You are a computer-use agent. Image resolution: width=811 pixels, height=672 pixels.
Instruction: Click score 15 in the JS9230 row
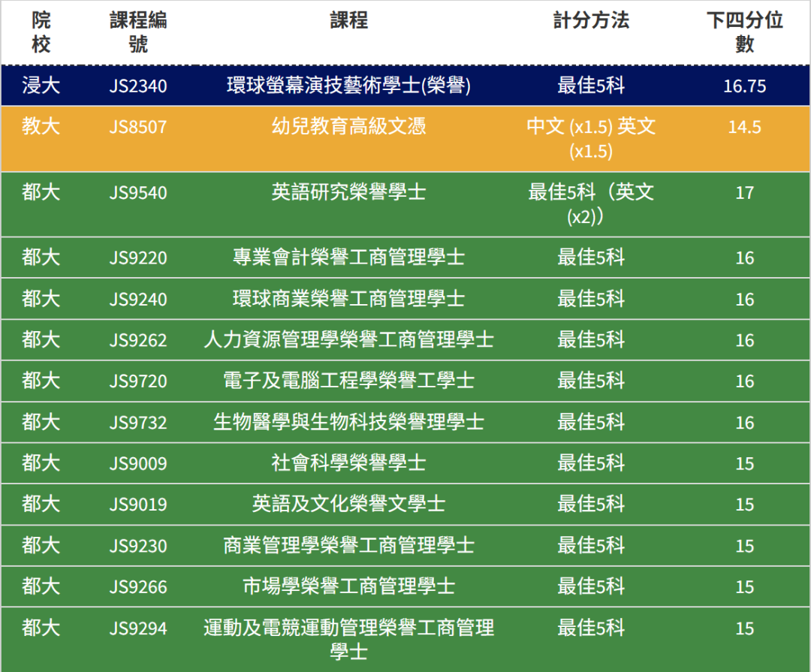745,546
